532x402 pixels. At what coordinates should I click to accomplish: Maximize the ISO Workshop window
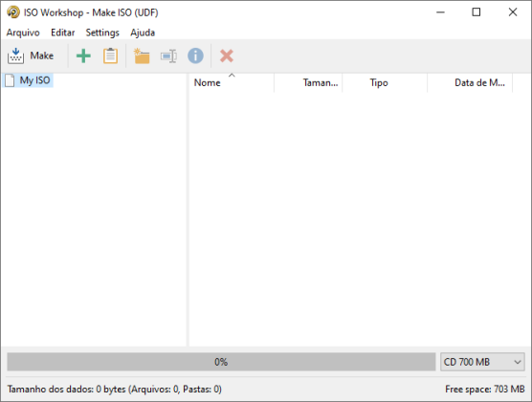pos(477,12)
